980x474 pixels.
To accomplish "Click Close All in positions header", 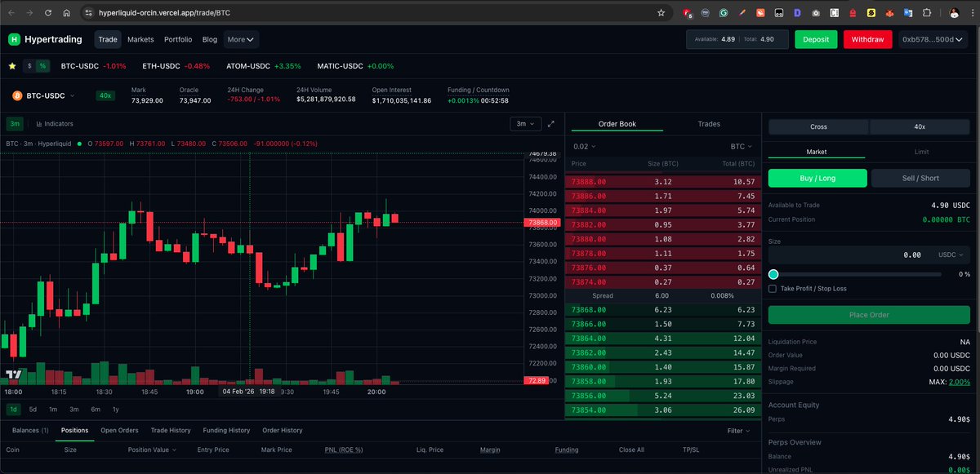I will pyautogui.click(x=632, y=450).
